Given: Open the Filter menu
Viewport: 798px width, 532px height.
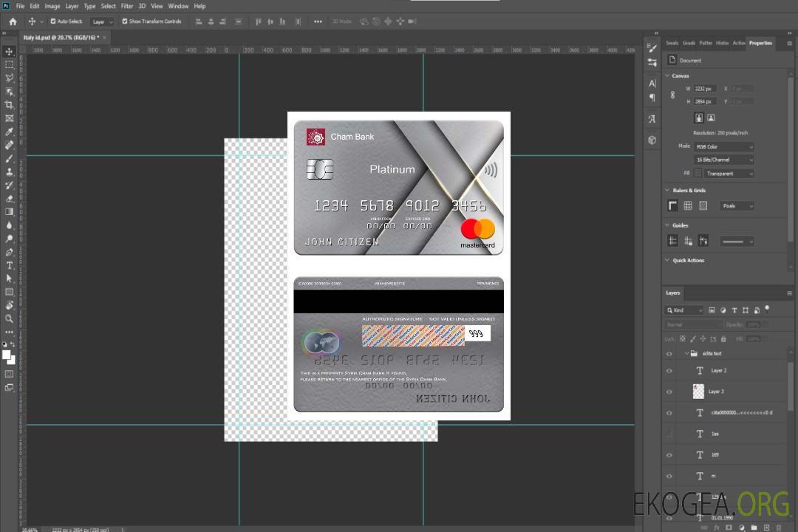Looking at the screenshot, I should point(127,6).
